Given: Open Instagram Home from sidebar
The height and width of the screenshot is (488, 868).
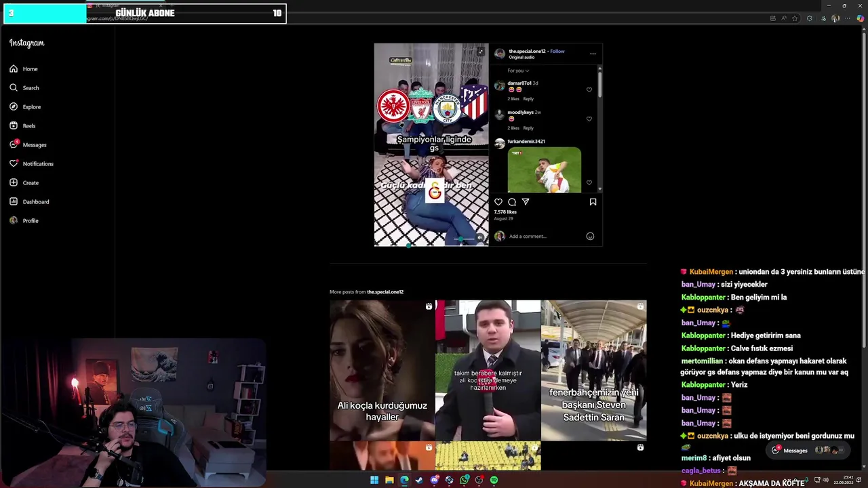Looking at the screenshot, I should [24, 69].
